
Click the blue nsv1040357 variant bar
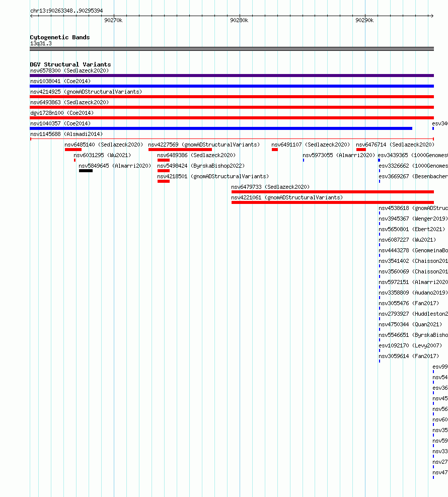[x=221, y=128]
